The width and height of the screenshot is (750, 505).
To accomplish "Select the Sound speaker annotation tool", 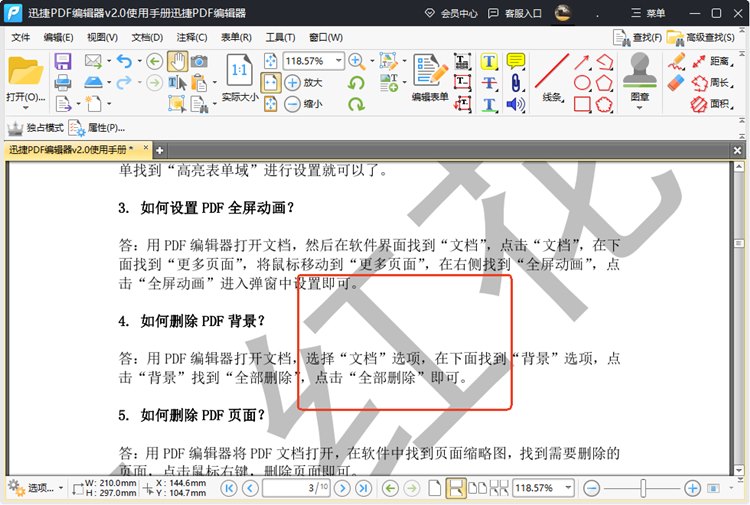I will tap(515, 104).
